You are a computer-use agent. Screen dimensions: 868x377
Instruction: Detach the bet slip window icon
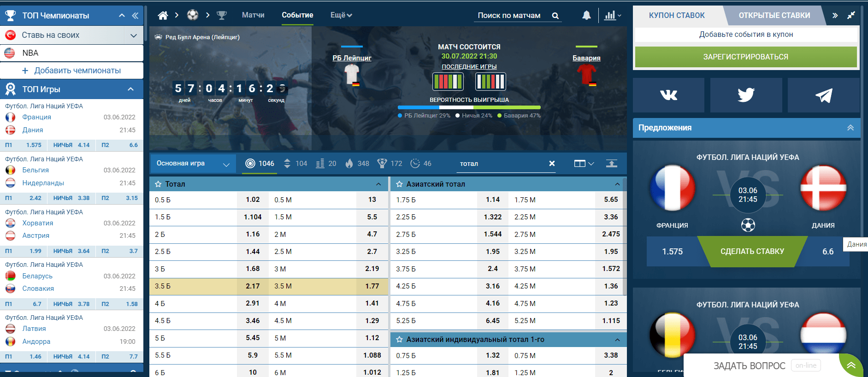(851, 15)
